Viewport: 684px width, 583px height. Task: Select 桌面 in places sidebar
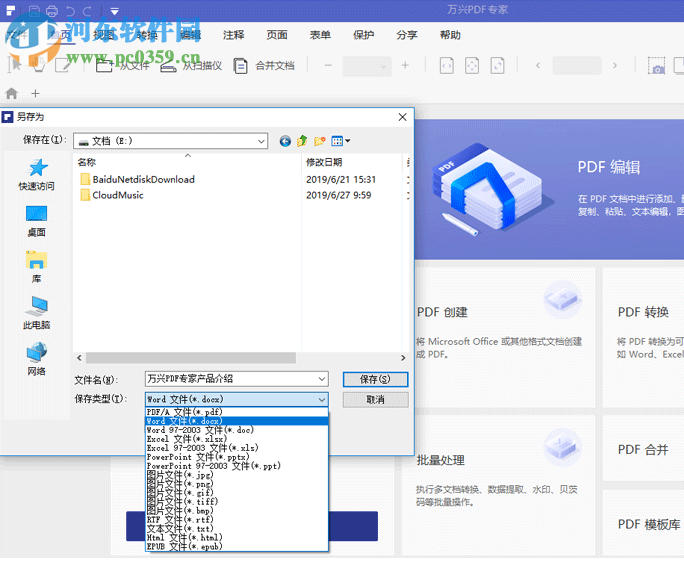tap(37, 221)
